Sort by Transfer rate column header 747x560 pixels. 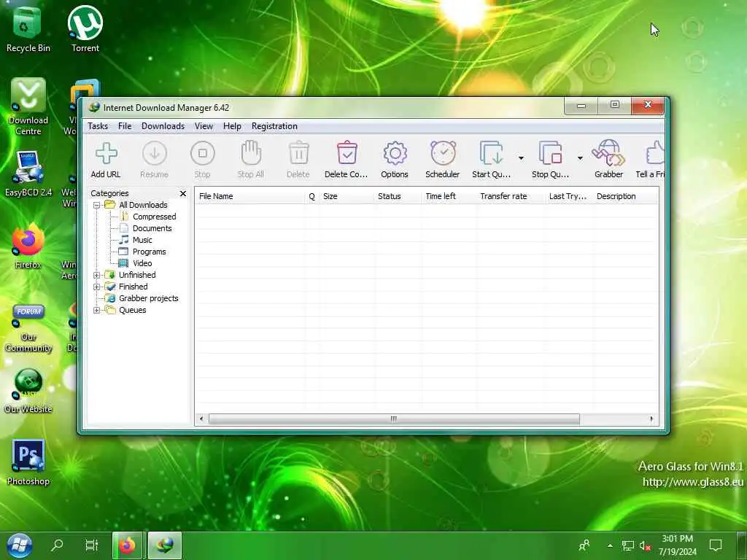[510, 196]
